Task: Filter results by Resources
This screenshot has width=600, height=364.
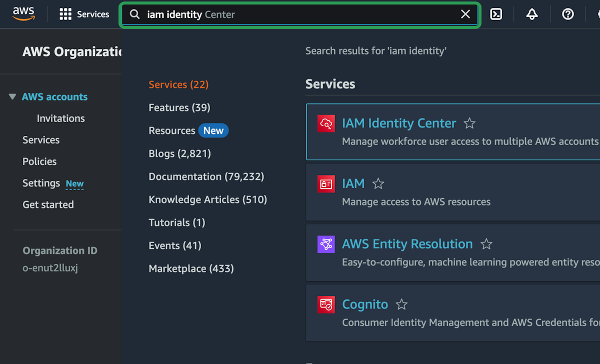Action: [x=172, y=130]
